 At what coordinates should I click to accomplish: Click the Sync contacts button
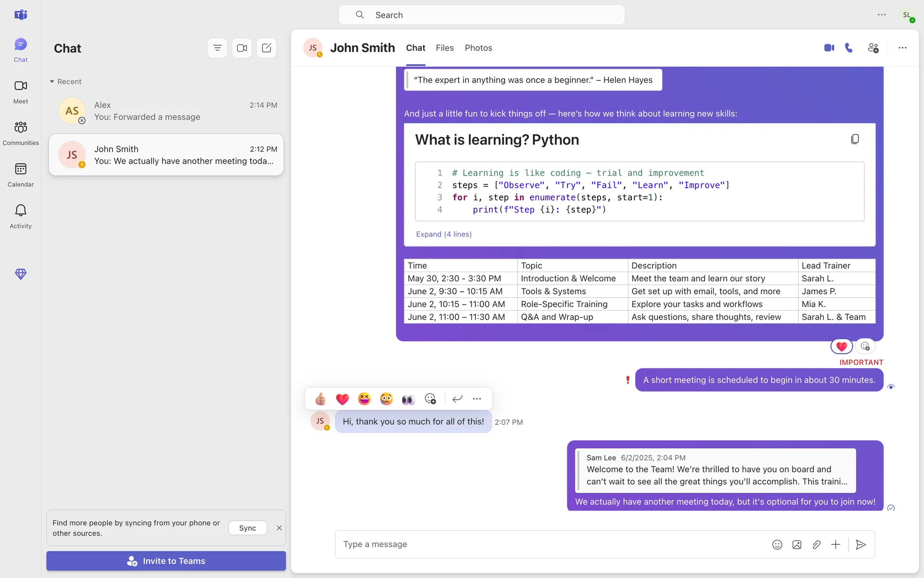247,528
